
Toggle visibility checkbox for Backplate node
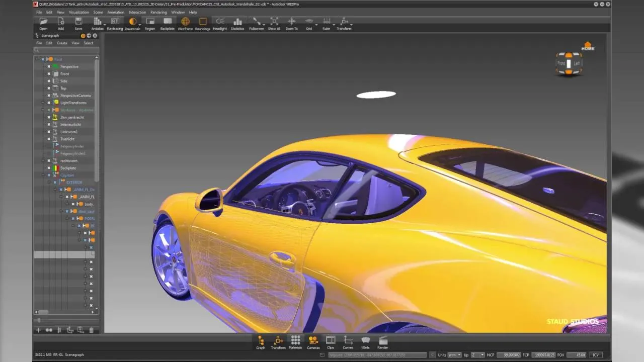pyautogui.click(x=49, y=168)
